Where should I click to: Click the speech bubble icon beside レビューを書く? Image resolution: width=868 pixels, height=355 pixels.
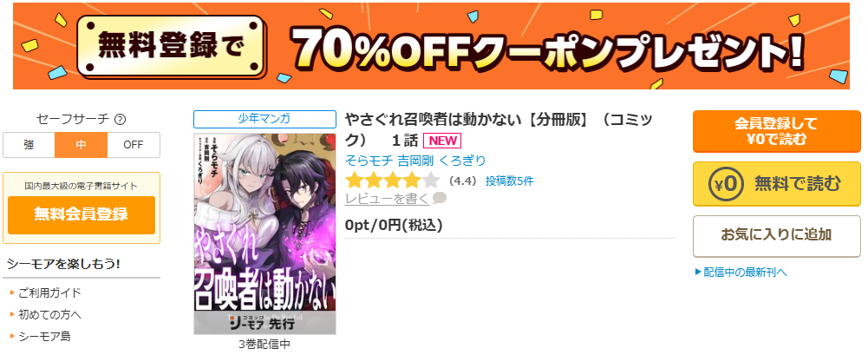click(x=439, y=198)
